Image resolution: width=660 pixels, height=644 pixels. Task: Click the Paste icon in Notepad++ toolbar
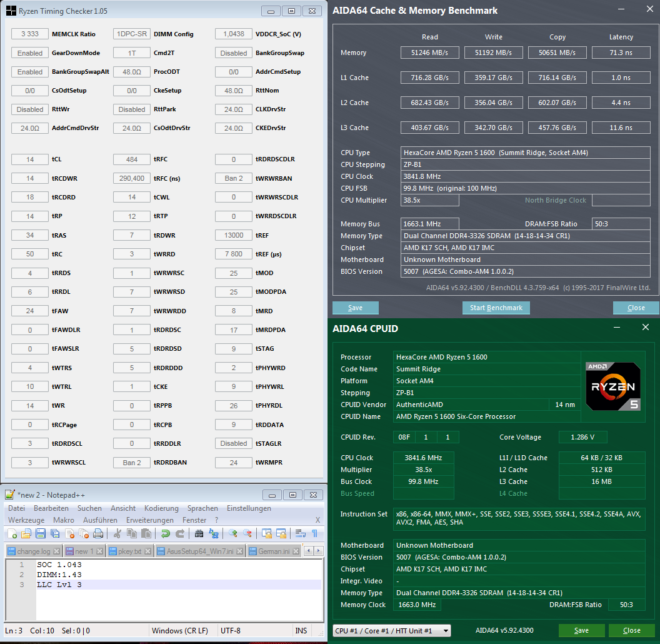click(x=146, y=534)
